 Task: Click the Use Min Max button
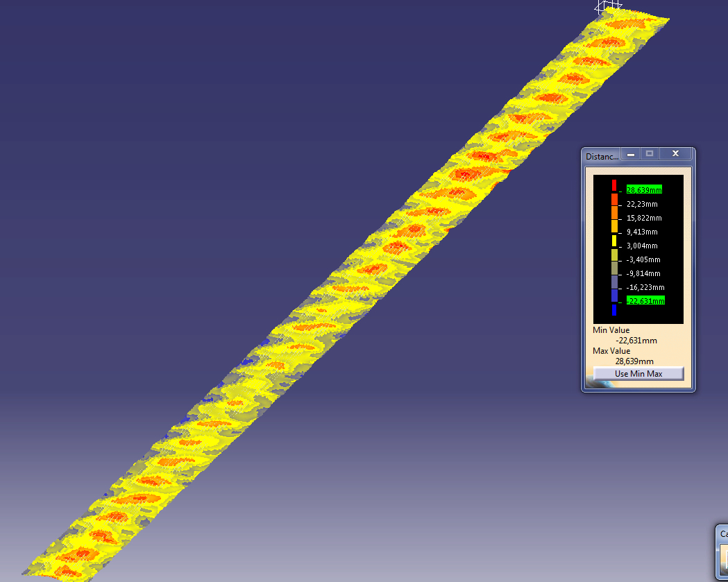[638, 374]
